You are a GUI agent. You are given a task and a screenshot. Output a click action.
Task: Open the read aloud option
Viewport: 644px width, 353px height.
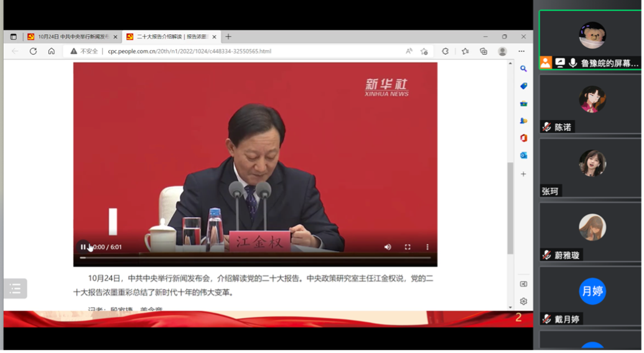[x=410, y=51]
